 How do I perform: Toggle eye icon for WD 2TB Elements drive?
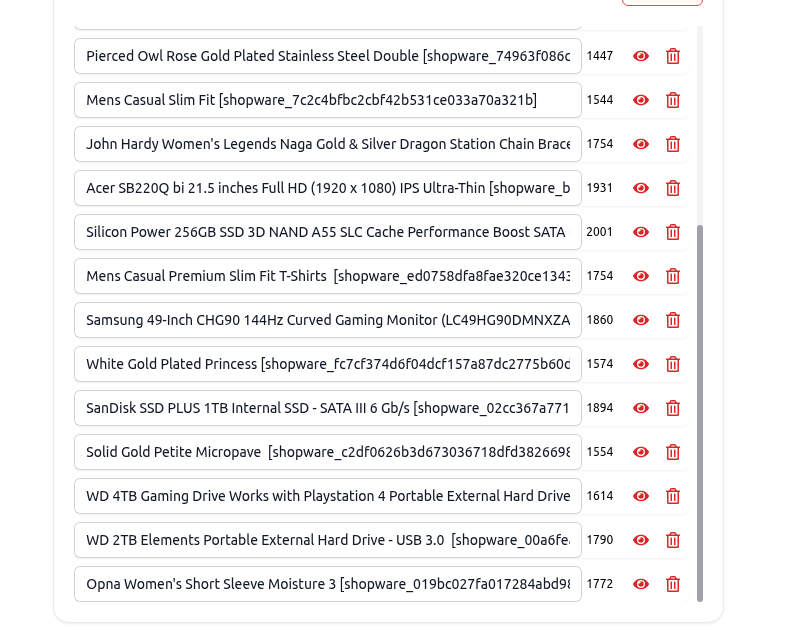click(x=641, y=540)
